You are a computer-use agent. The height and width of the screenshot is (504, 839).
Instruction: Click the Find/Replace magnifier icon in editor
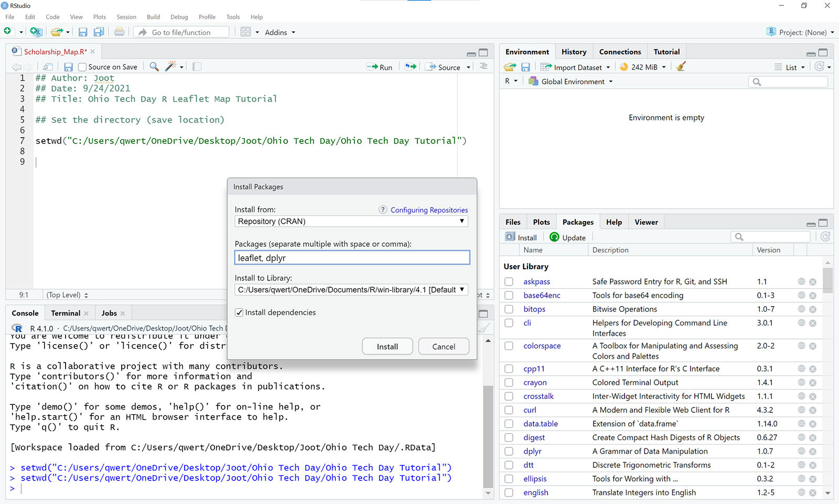[x=154, y=67]
